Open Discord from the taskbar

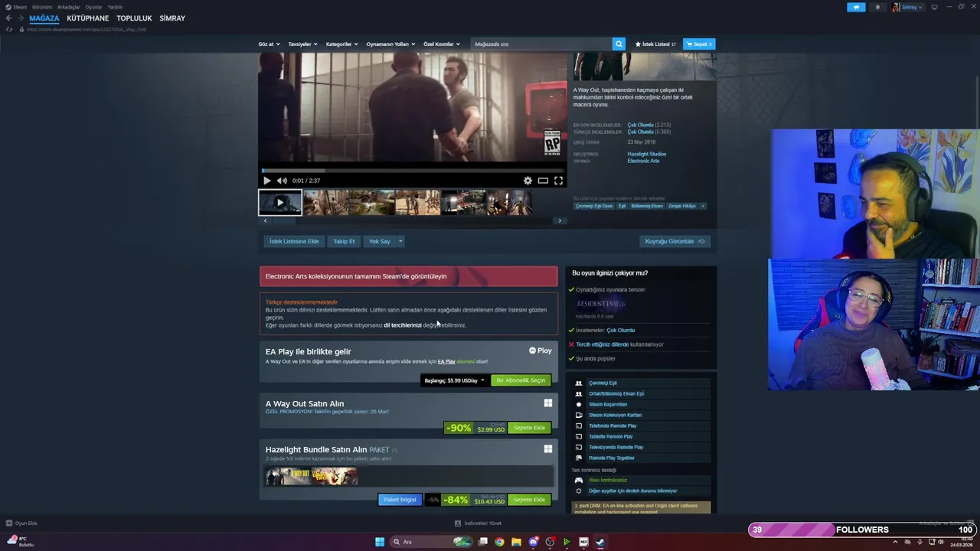pyautogui.click(x=533, y=542)
